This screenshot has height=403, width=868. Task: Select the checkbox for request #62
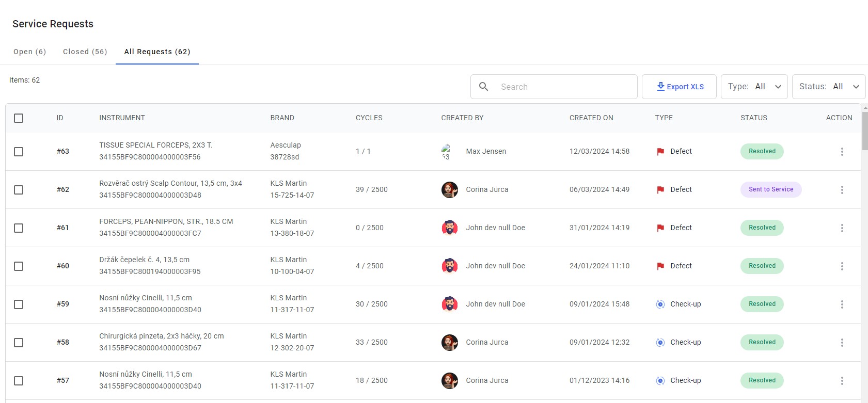(x=19, y=190)
